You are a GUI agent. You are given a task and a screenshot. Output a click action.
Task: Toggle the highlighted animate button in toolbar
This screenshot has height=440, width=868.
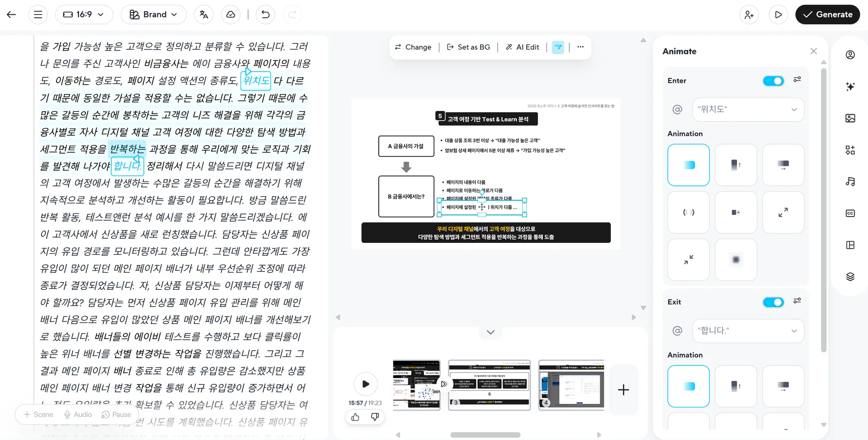[x=558, y=47]
